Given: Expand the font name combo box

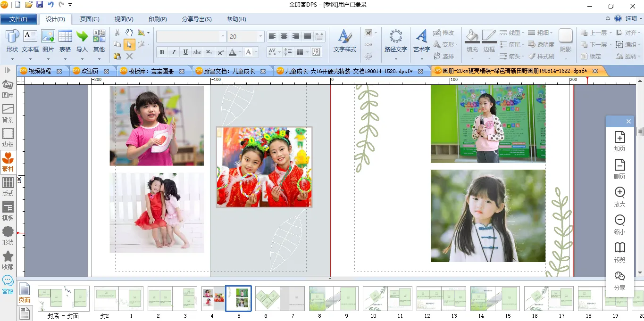Looking at the screenshot, I should click(x=222, y=36).
